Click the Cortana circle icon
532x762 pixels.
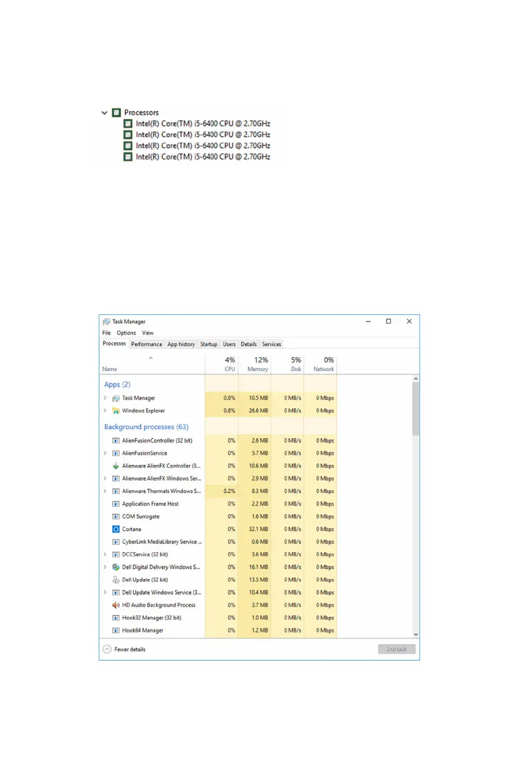[x=115, y=529]
